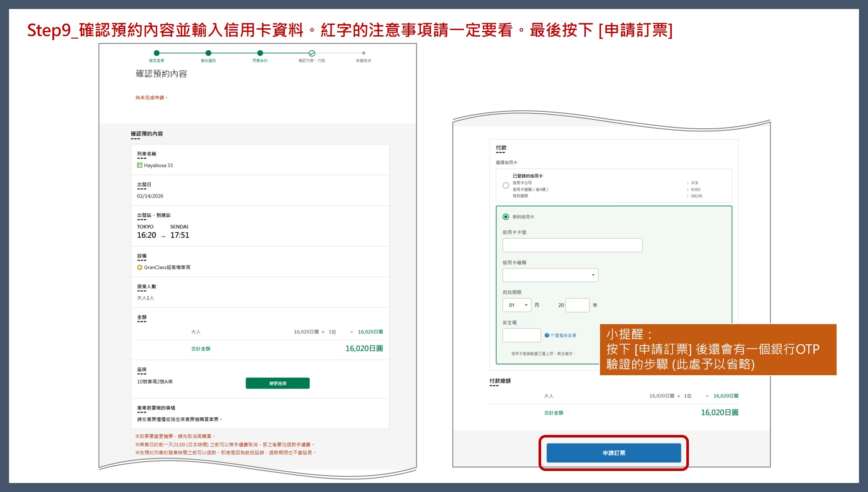Click the Hayabusa 33 train icon
The height and width of the screenshot is (492, 868).
(x=140, y=165)
